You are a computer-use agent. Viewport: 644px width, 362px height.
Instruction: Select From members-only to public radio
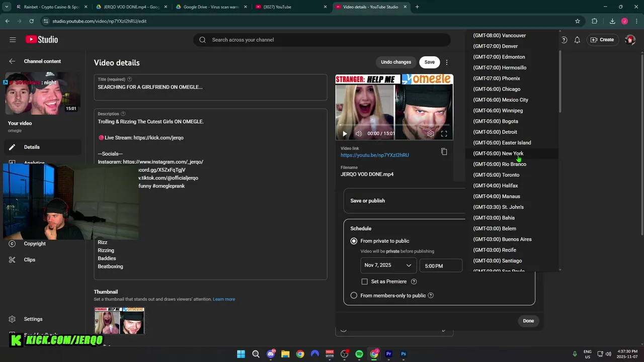354,296
